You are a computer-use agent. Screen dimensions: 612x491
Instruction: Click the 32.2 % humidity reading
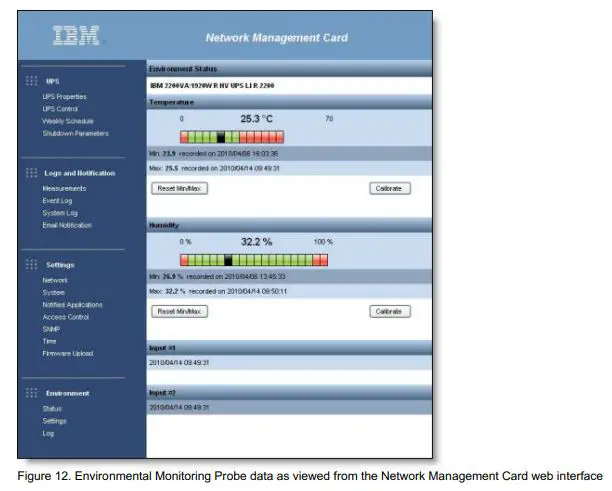(256, 242)
